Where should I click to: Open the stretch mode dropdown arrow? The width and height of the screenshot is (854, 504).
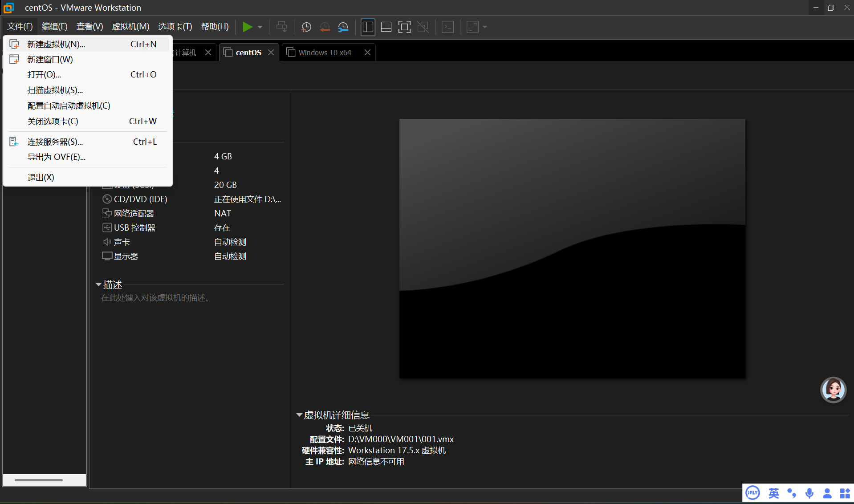pos(485,27)
